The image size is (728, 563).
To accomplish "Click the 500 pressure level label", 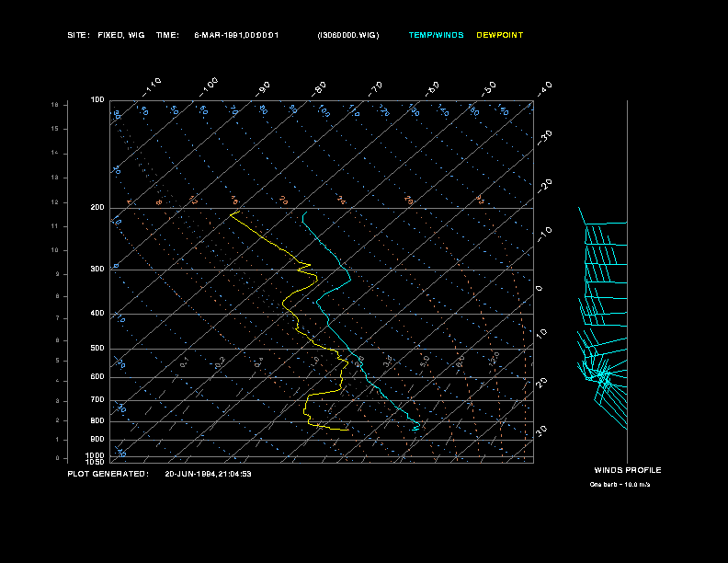I will pos(97,348).
